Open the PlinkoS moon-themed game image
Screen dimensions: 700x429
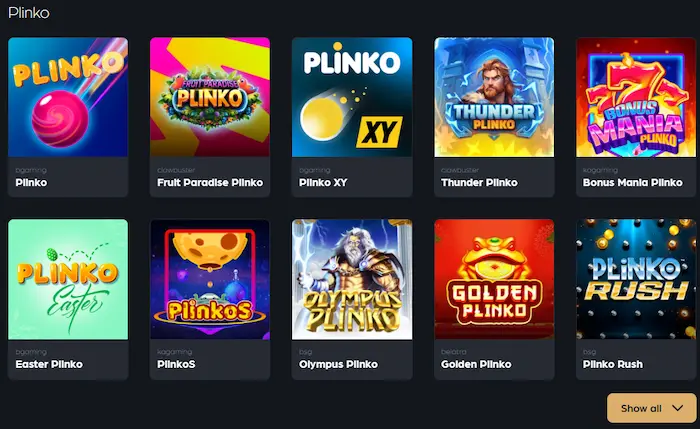[210, 279]
